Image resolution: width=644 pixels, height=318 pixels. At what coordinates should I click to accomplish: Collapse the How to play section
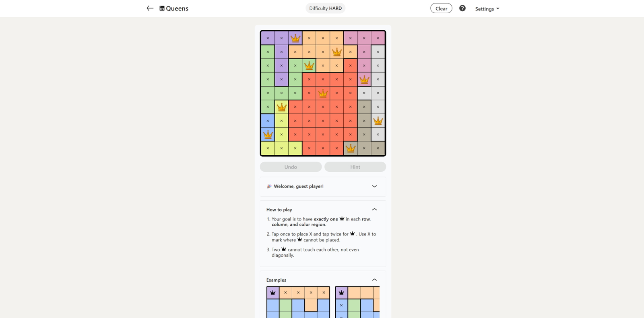(374, 210)
